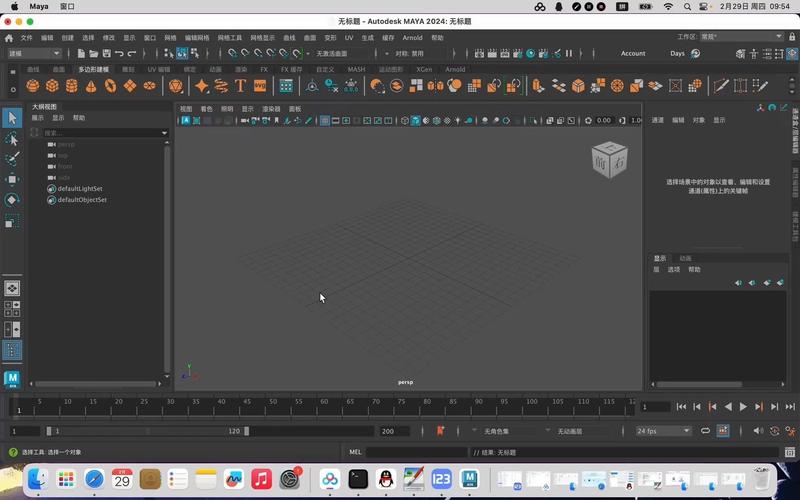Select defaultLightSet in the outliner
The width and height of the screenshot is (800, 500).
pos(80,188)
